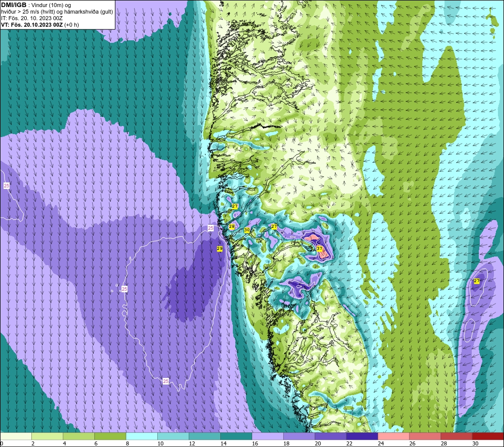Screen dimensions: 504x447
Task: Click the legend scale value 4
Action: (x=65, y=443)
